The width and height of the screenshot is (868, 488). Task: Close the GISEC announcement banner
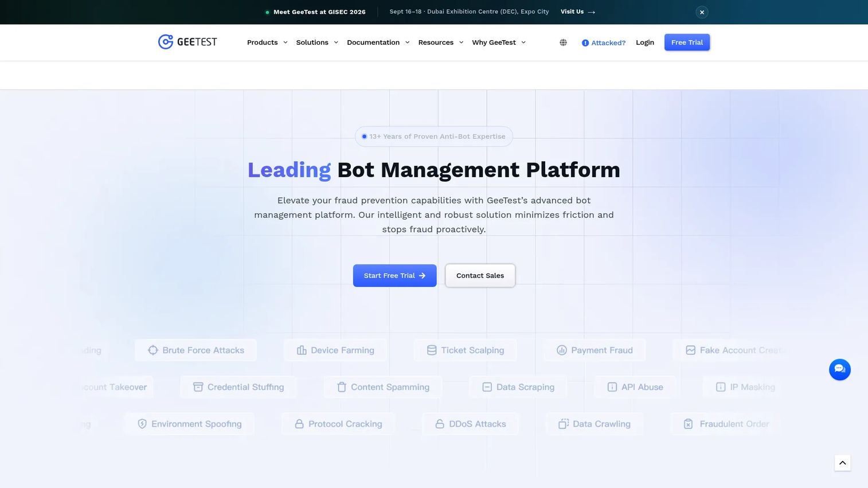pyautogui.click(x=702, y=12)
